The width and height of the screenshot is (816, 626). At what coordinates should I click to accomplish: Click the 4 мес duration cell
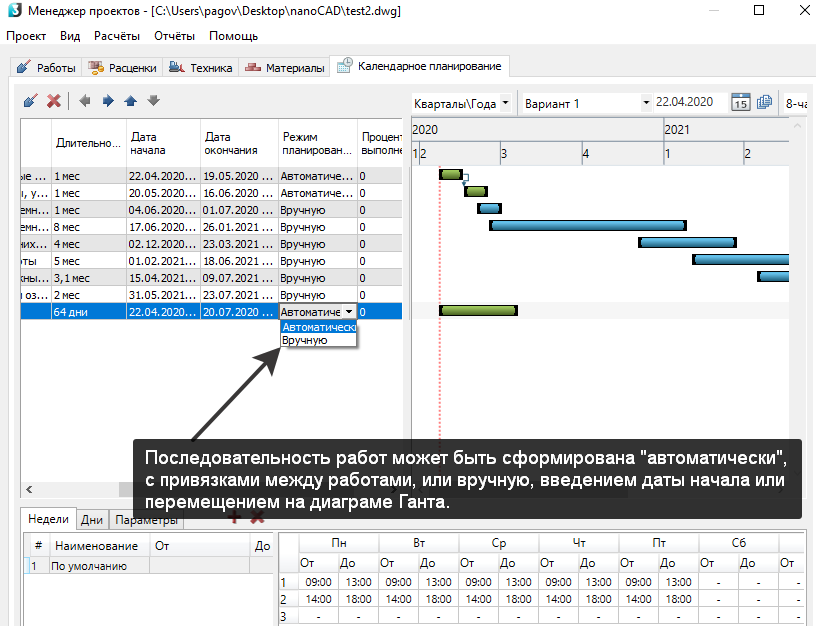coord(88,244)
